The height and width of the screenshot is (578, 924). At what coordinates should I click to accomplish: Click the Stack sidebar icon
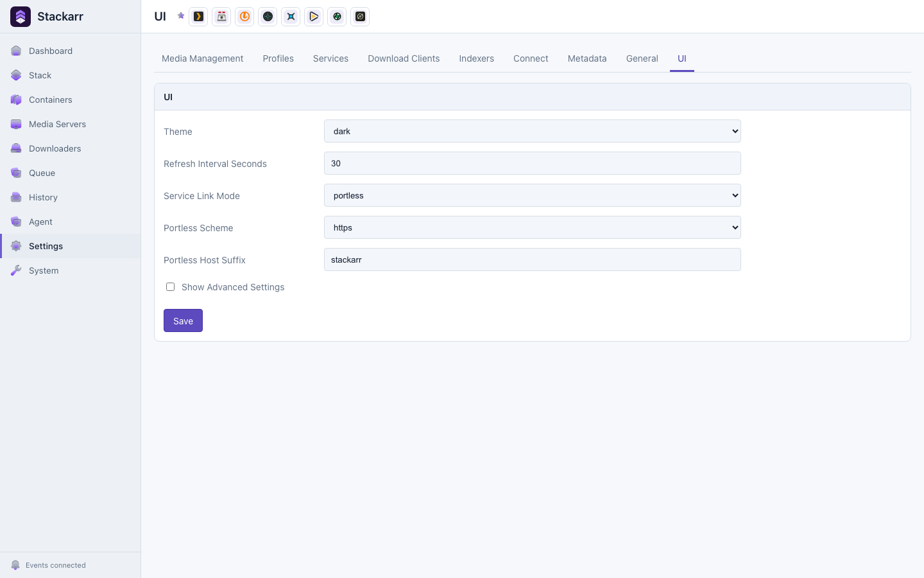pyautogui.click(x=16, y=75)
